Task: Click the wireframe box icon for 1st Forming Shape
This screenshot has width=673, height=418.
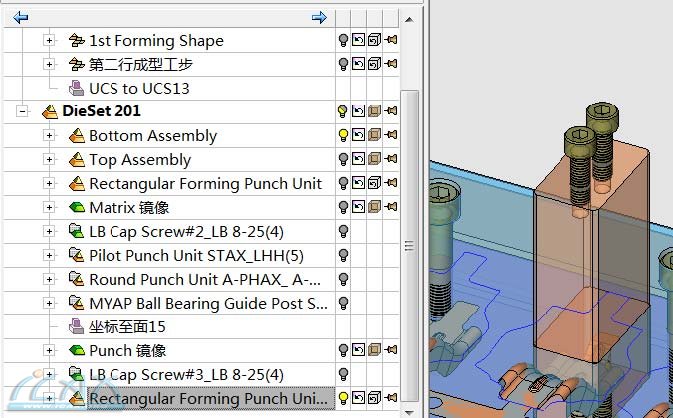Action: pos(374,41)
